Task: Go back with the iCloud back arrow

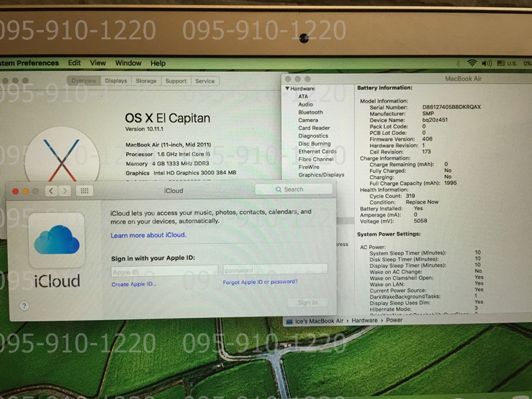Action: [51, 191]
